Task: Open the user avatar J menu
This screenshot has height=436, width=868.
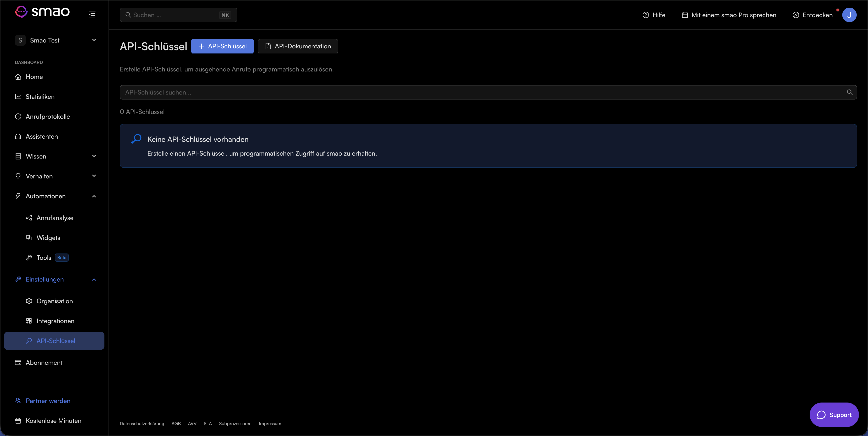Action: 849,15
